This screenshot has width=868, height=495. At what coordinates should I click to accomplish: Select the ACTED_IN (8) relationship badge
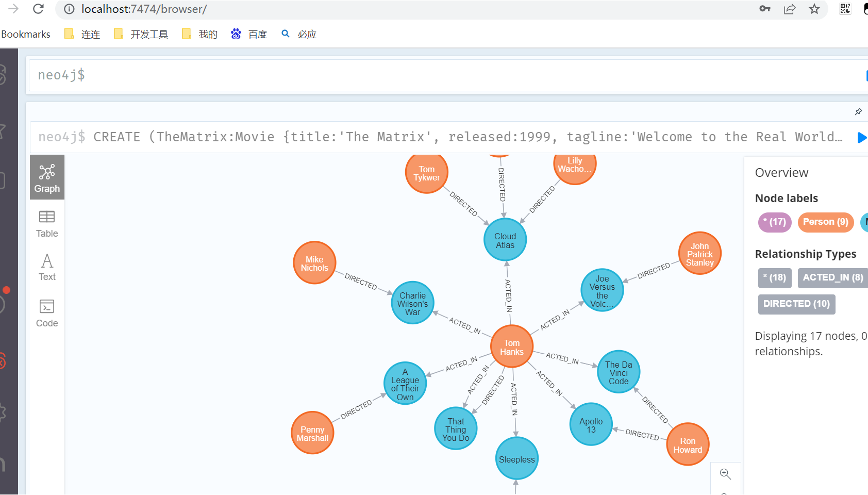click(x=833, y=278)
